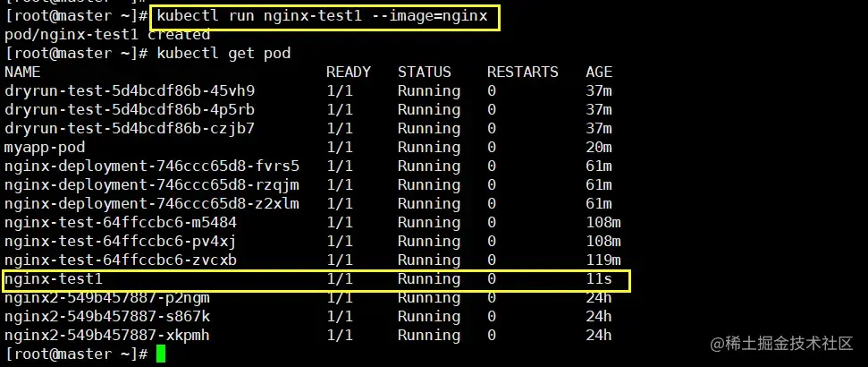868x367 pixels.
Task: Select the nginx-test1 pod name
Action: click(x=54, y=279)
